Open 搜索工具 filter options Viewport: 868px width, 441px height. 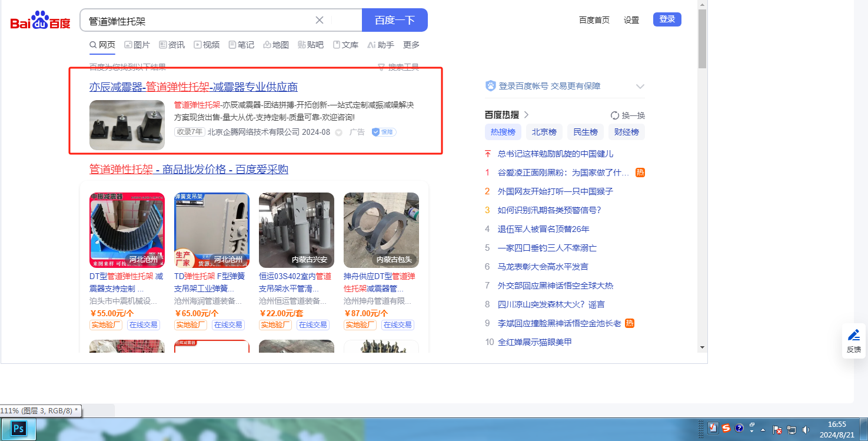(398, 67)
